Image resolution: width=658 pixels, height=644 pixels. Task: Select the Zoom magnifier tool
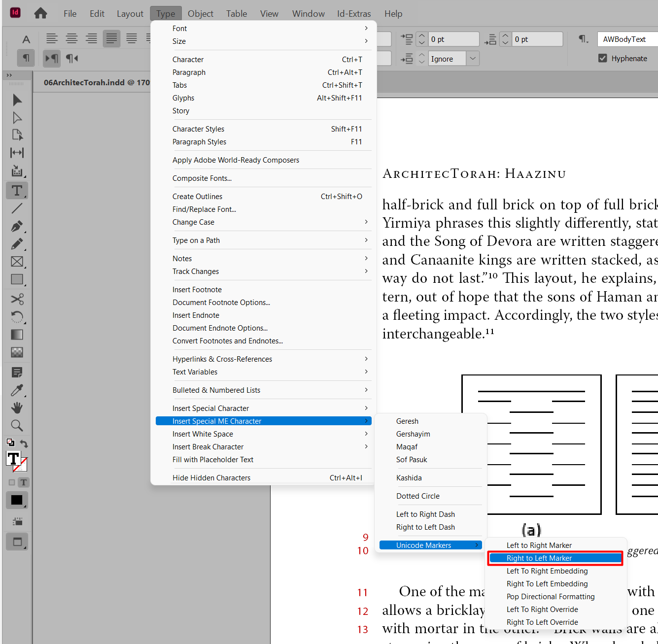[17, 425]
